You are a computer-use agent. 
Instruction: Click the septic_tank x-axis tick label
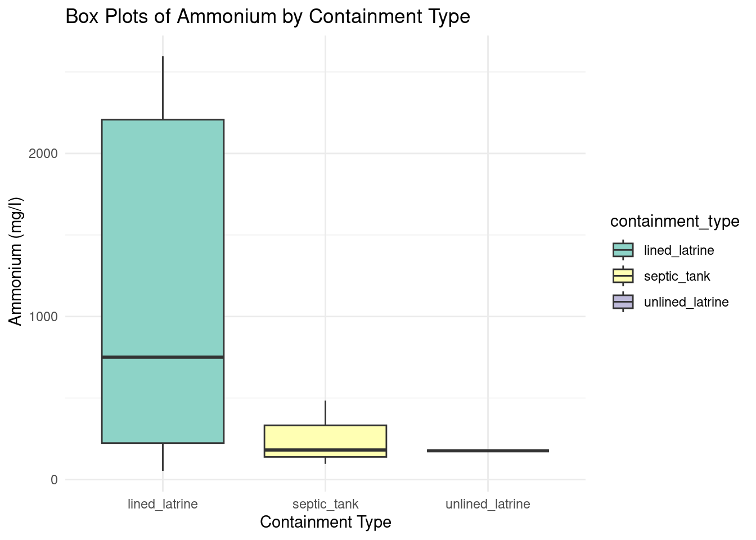click(x=325, y=504)
